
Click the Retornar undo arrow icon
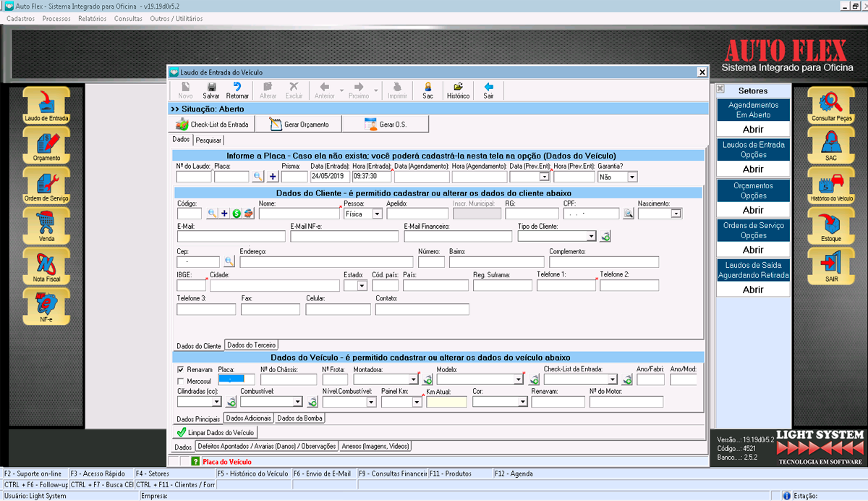[237, 90]
